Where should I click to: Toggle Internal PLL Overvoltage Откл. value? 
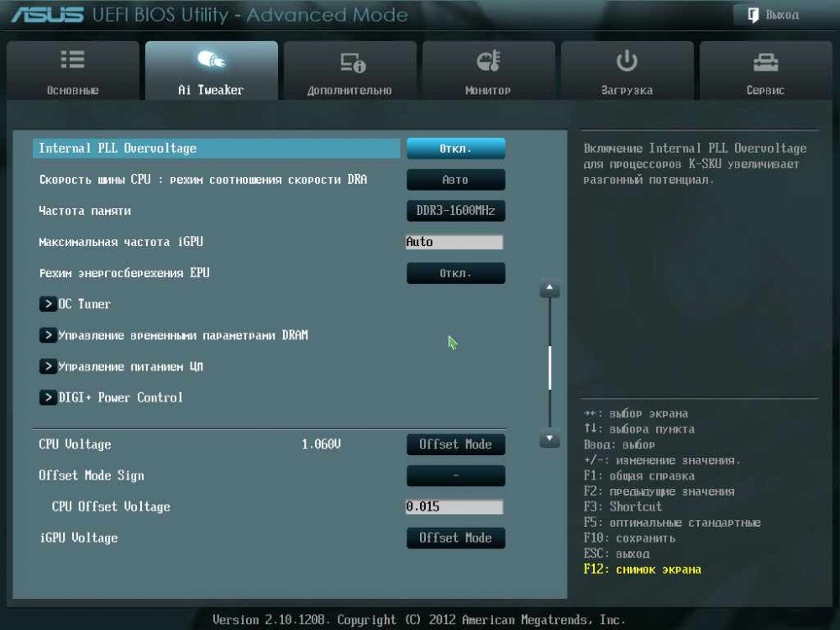click(455, 149)
